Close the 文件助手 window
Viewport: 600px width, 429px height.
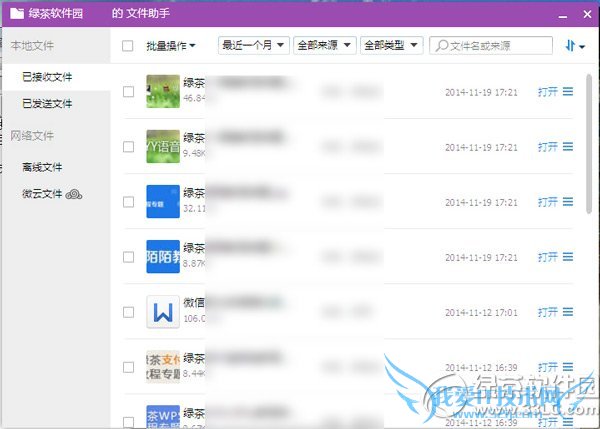[x=587, y=15]
